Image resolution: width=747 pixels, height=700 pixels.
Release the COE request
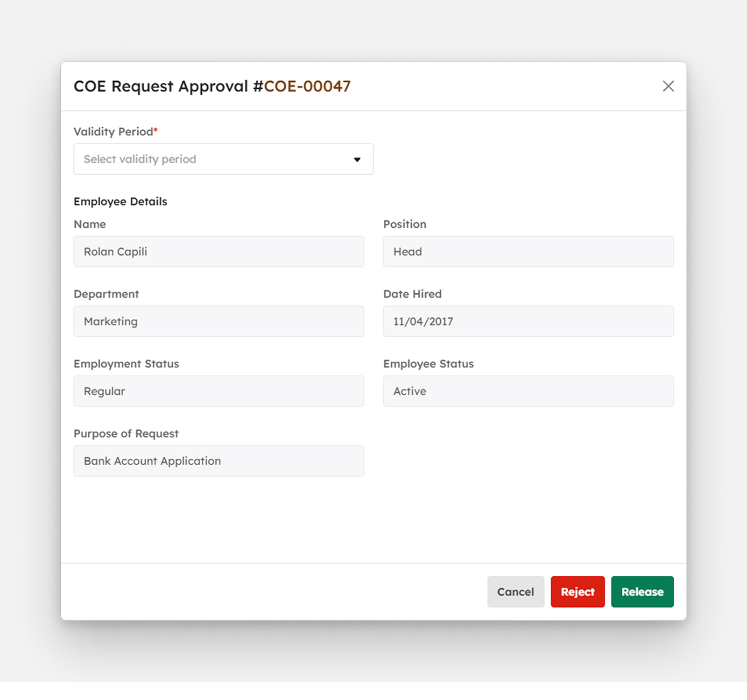pos(642,592)
